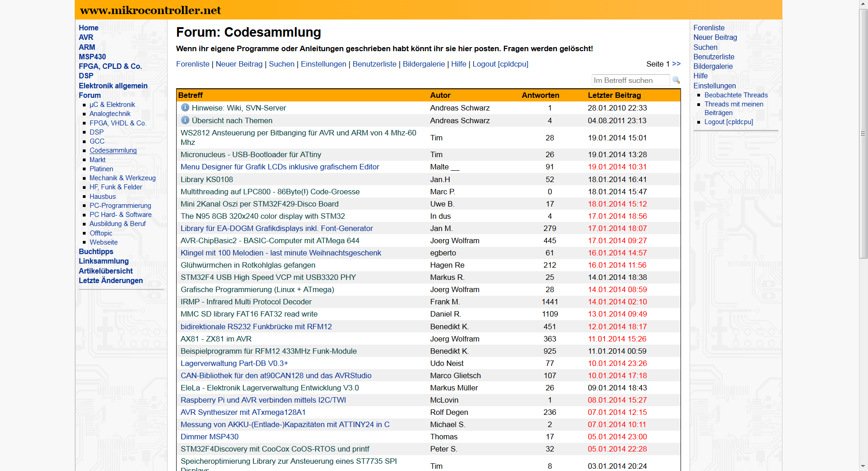Open thread 'Glühwürmchen in Rotkohlglas gefangen'
The width and height of the screenshot is (868, 471).
[x=248, y=265]
